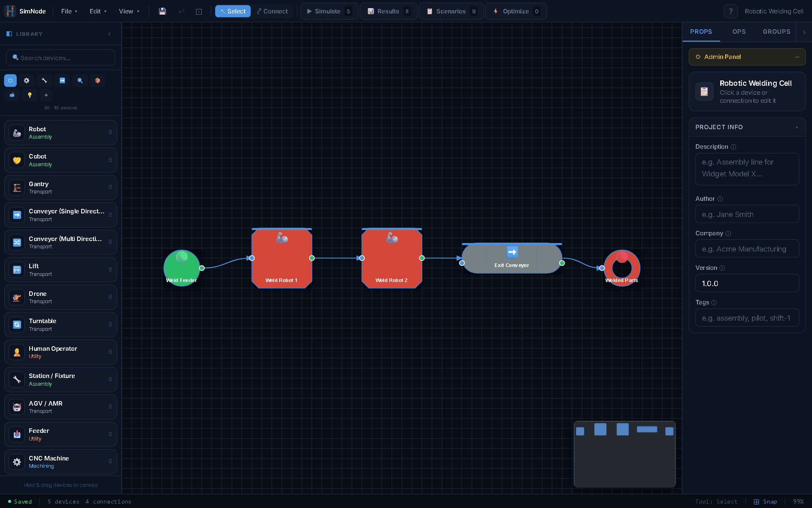Open the Admin Panel
This screenshot has height=508, width=812.
747,57
